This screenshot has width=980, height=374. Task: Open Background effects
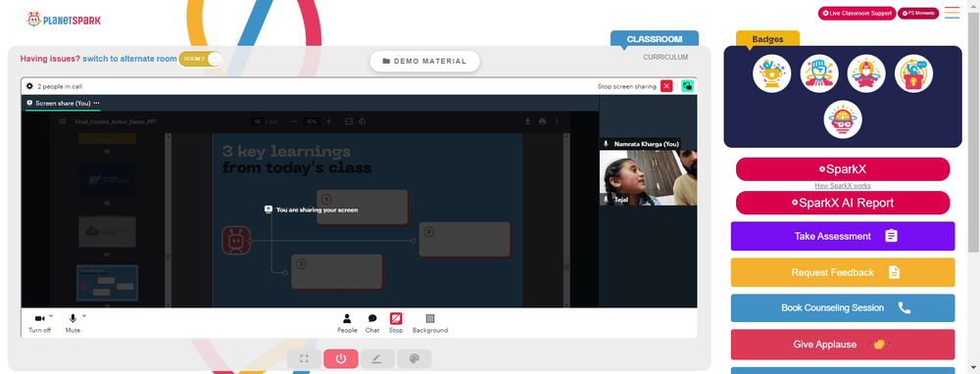pos(430,323)
